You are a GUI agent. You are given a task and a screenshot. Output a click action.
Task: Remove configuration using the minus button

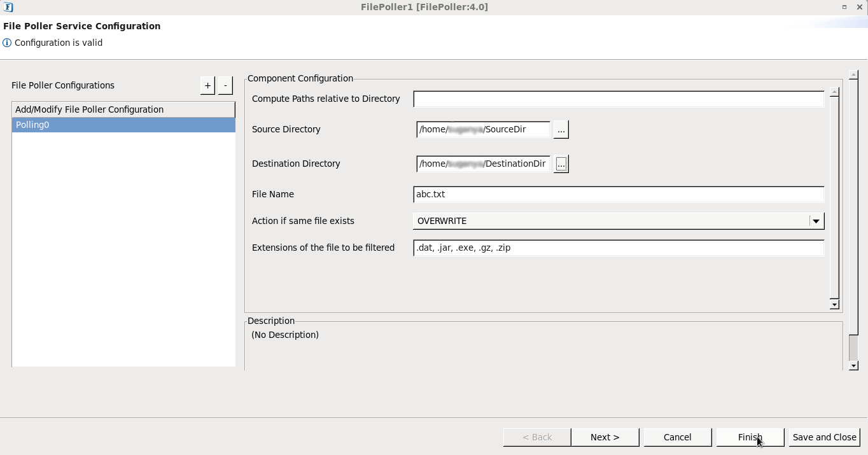[225, 85]
